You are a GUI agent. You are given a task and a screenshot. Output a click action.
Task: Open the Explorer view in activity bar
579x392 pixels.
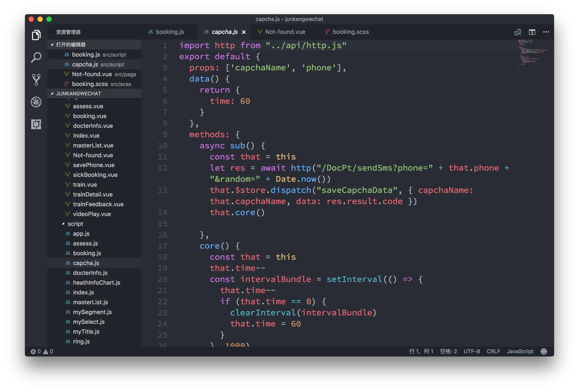pos(36,35)
